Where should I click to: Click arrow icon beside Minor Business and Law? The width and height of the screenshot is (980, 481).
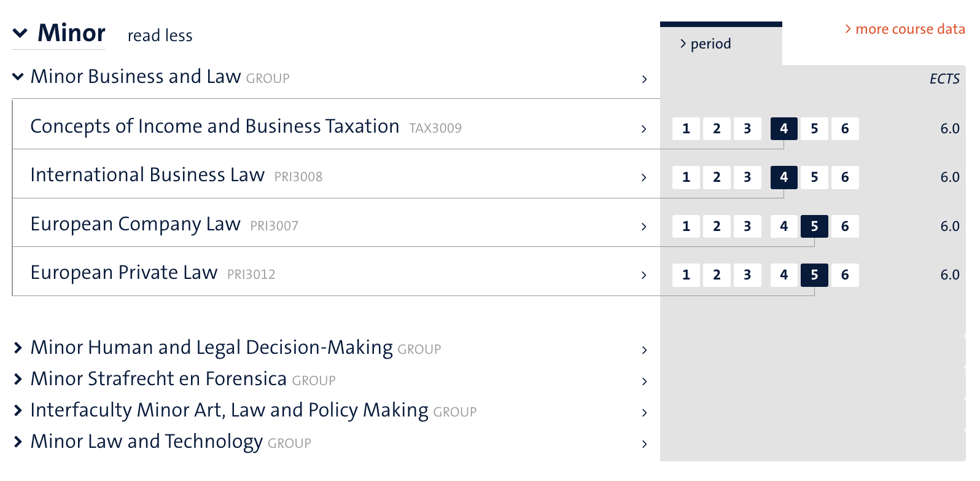[644, 79]
